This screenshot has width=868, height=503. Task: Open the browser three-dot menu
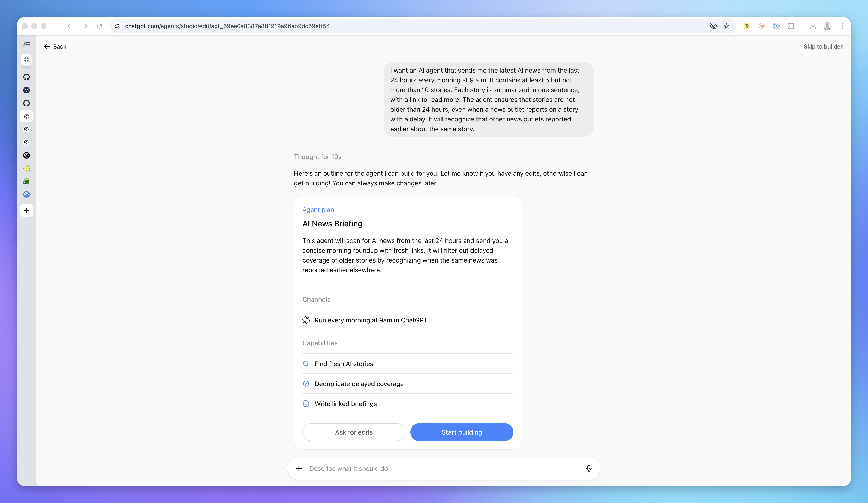842,26
